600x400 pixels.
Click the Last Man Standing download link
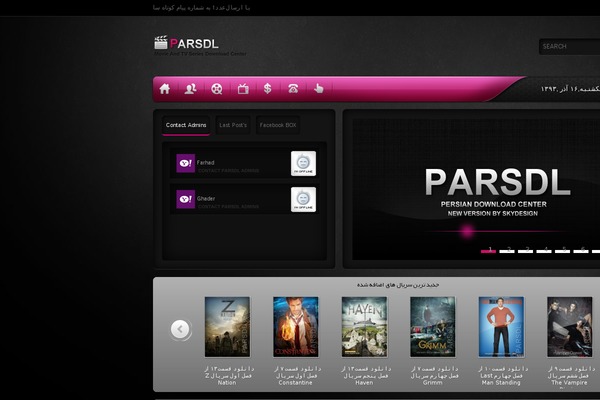point(501,376)
